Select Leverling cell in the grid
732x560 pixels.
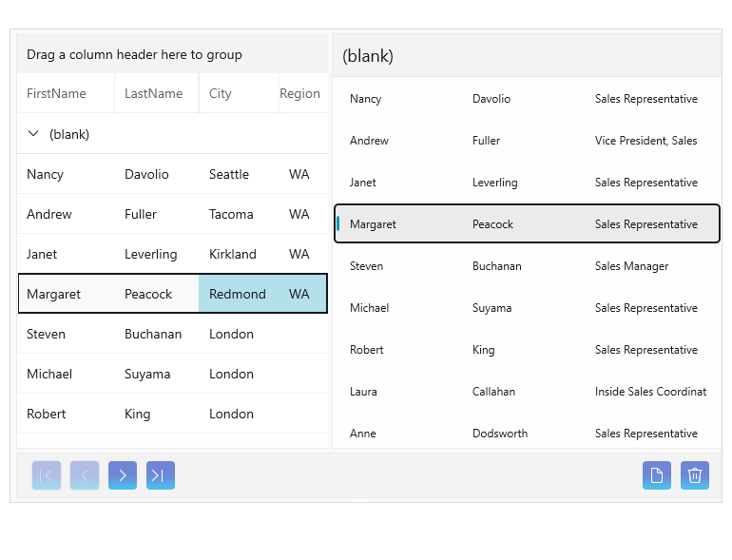[x=157, y=254]
